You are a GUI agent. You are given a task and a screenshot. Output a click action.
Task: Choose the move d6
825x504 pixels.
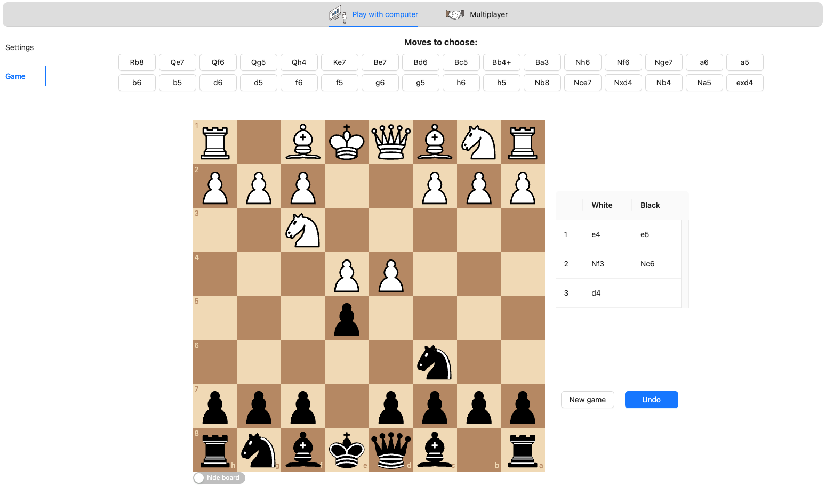[x=218, y=83]
